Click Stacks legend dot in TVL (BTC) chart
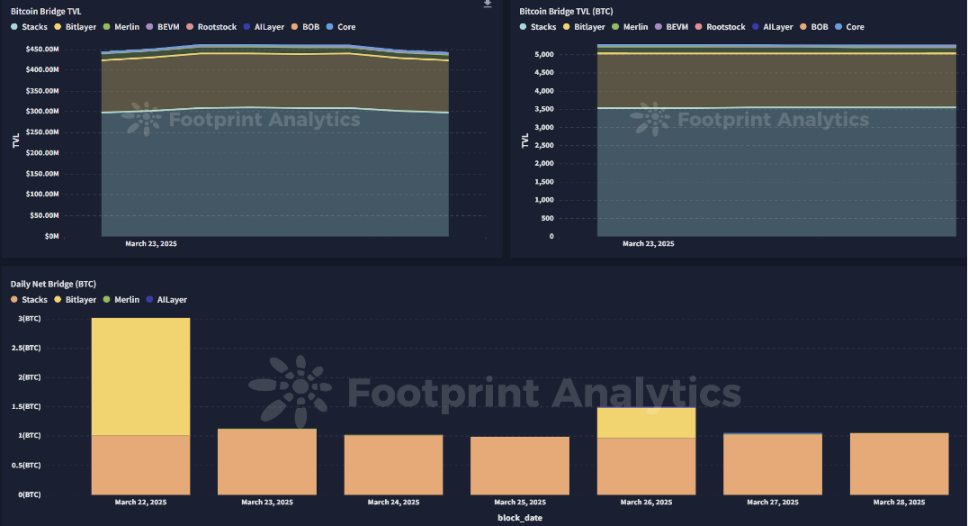968x526 pixels. coord(524,27)
